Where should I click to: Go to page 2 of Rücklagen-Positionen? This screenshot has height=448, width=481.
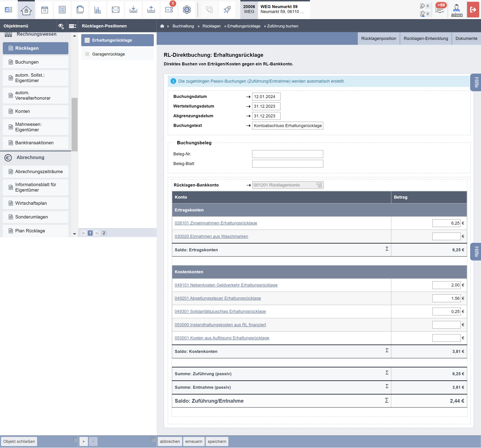[104, 233]
